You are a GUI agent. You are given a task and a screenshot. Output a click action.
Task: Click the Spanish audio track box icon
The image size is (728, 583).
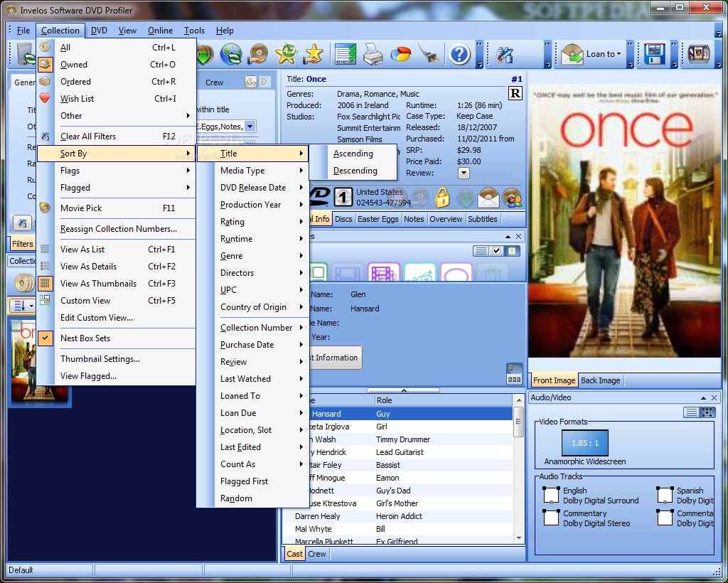point(665,495)
